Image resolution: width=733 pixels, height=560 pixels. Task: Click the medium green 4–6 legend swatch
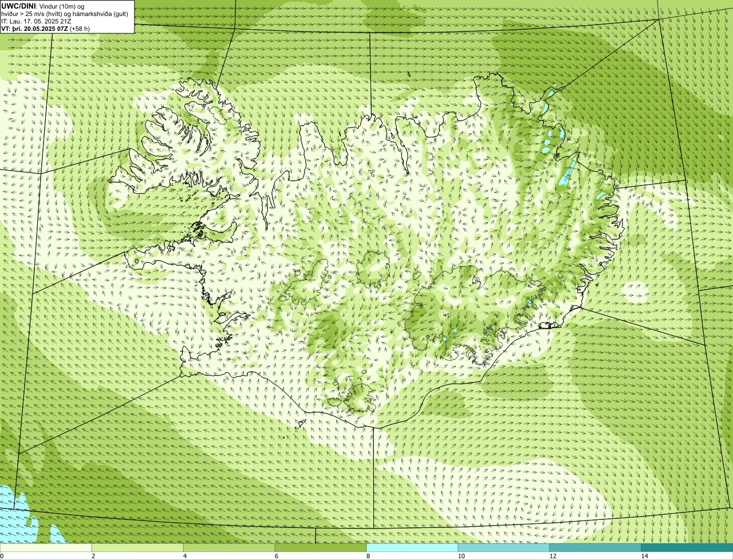point(229,547)
